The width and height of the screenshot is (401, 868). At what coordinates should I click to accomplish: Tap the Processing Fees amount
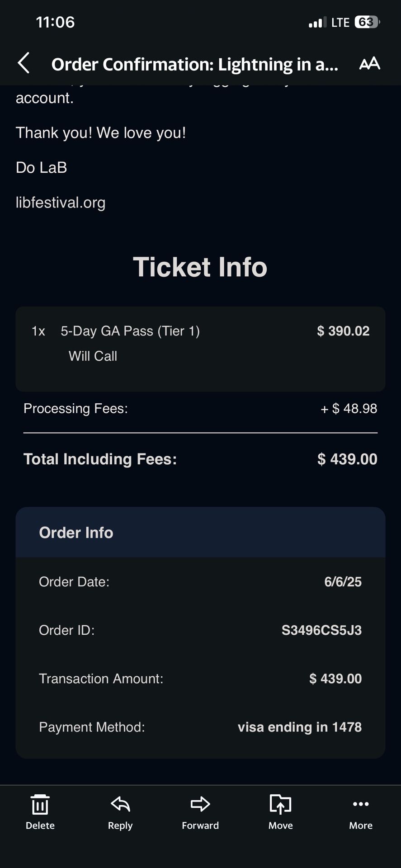[x=348, y=408]
